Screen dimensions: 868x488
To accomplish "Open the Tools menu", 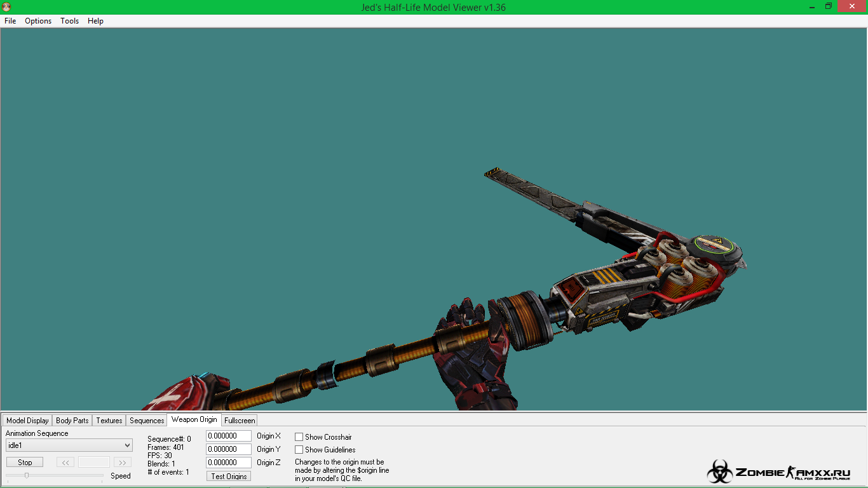I will (69, 21).
